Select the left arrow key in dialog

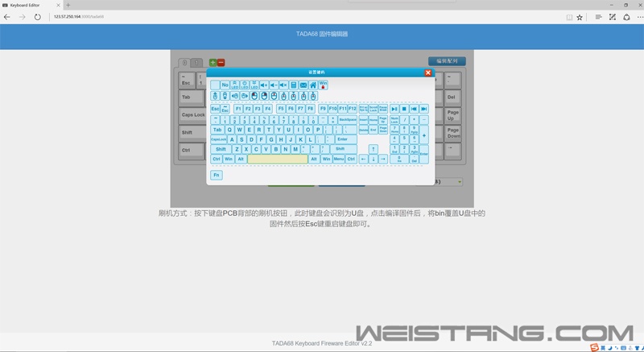point(364,159)
